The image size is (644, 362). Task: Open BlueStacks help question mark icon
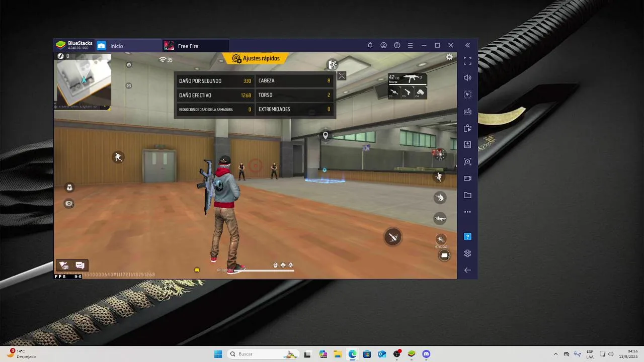pyautogui.click(x=397, y=45)
